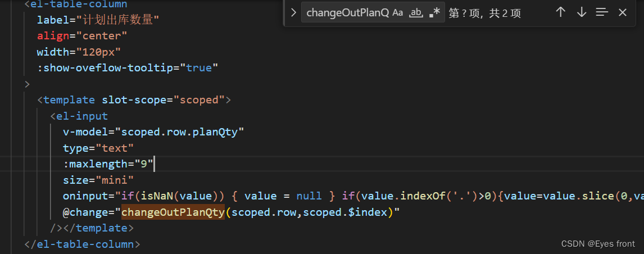
Task: Click scoped.$index argument in @change
Action: (346, 212)
